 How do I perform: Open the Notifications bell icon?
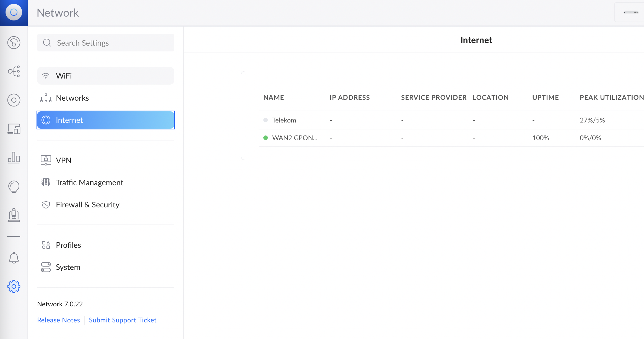click(x=14, y=258)
